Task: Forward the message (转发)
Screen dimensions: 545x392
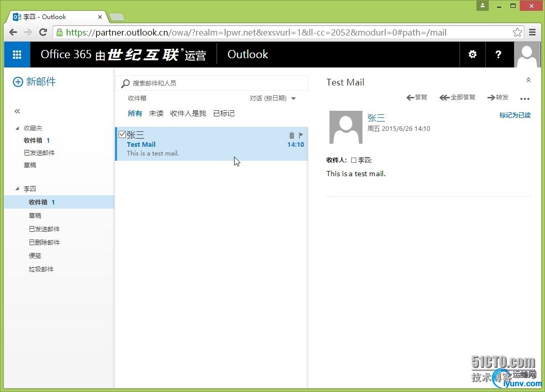Action: coord(498,97)
